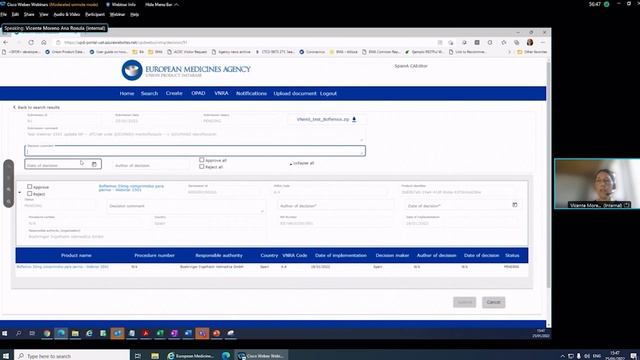640x360 pixels.
Task: Open Task View next to search box
Action: (138, 356)
